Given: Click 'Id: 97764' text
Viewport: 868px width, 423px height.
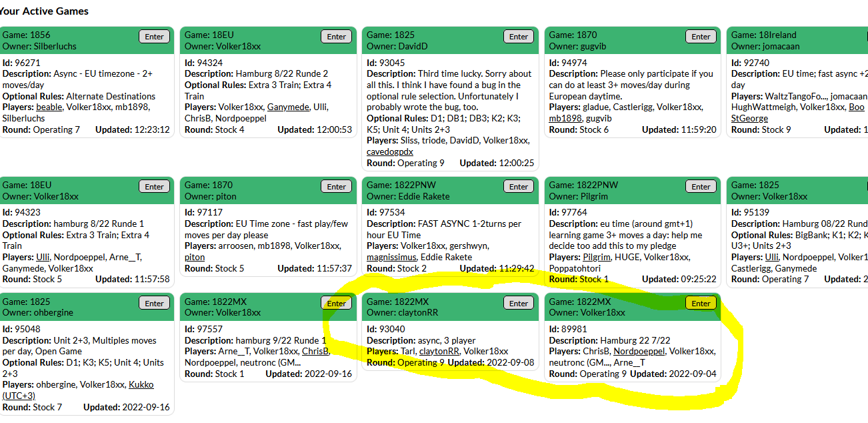Looking at the screenshot, I should point(568,213).
